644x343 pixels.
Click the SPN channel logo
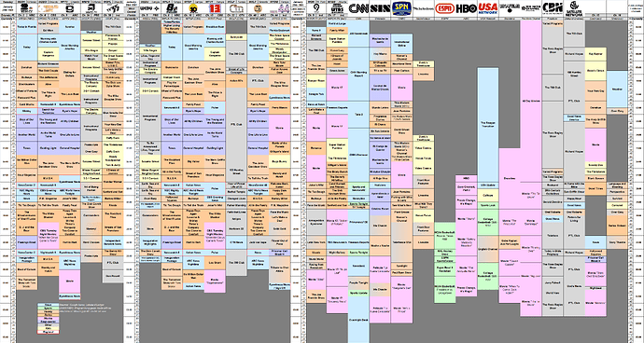tap(401, 7)
